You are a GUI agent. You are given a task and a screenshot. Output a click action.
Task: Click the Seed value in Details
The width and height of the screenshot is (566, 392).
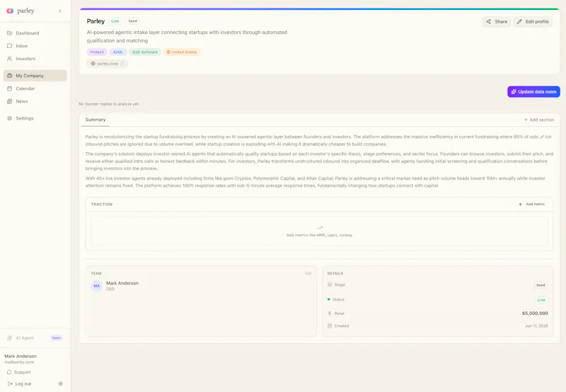click(x=541, y=285)
